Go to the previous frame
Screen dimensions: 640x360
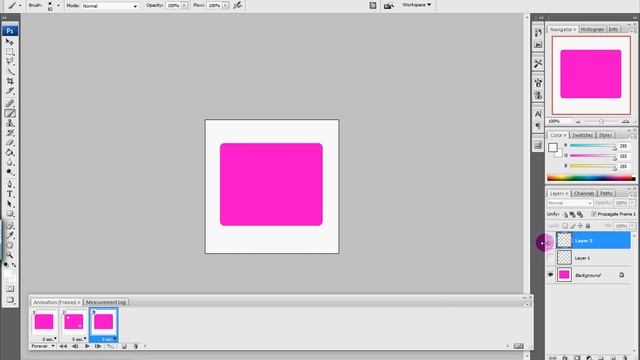coord(75,346)
